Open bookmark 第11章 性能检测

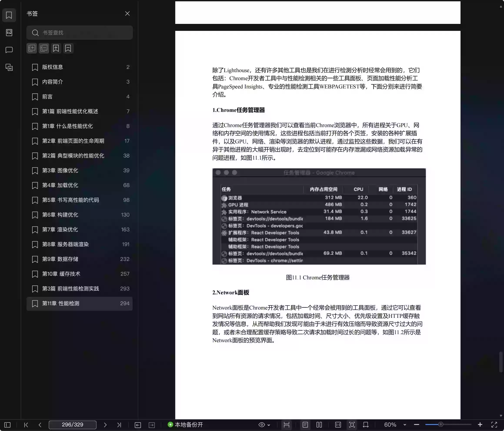coord(61,303)
